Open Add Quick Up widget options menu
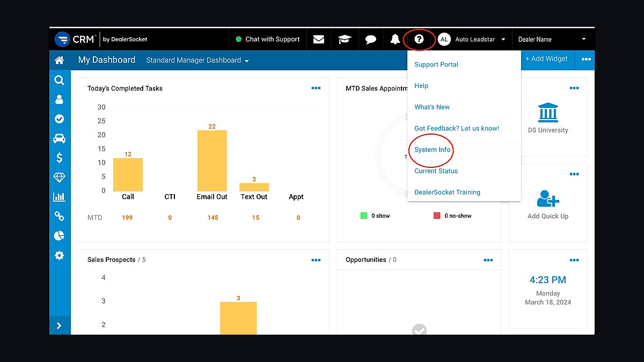 [574, 174]
